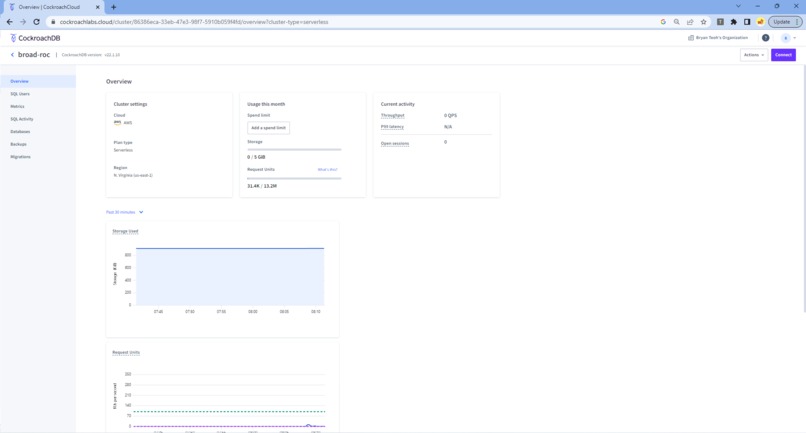Click the address bar URL

tap(194, 22)
